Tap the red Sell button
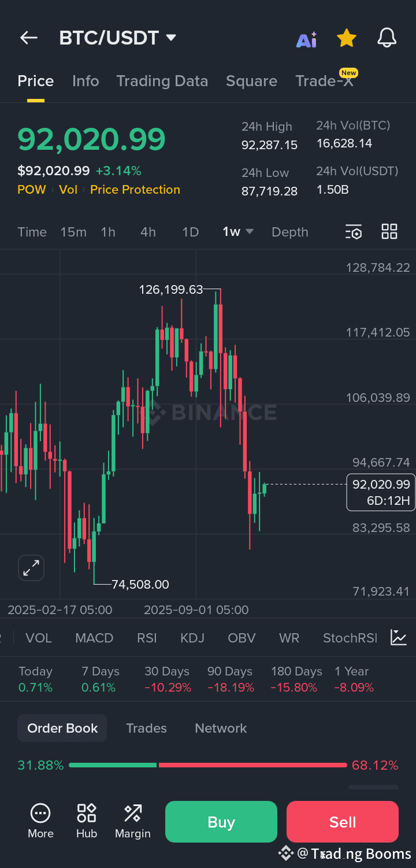 click(343, 822)
